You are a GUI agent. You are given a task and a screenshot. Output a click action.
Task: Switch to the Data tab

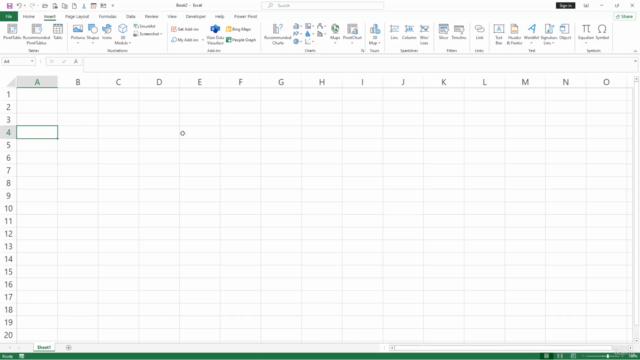(131, 16)
